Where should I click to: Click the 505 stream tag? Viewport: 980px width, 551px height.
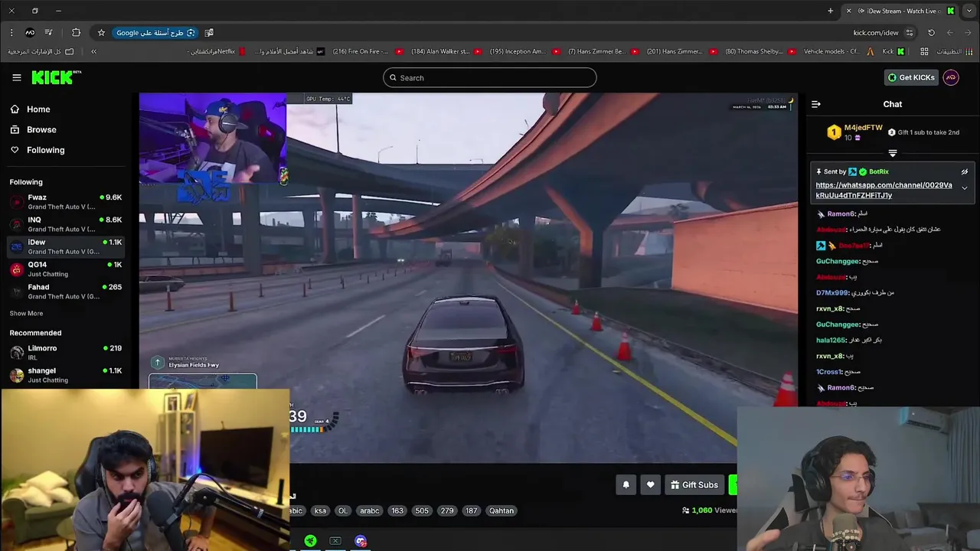point(422,510)
